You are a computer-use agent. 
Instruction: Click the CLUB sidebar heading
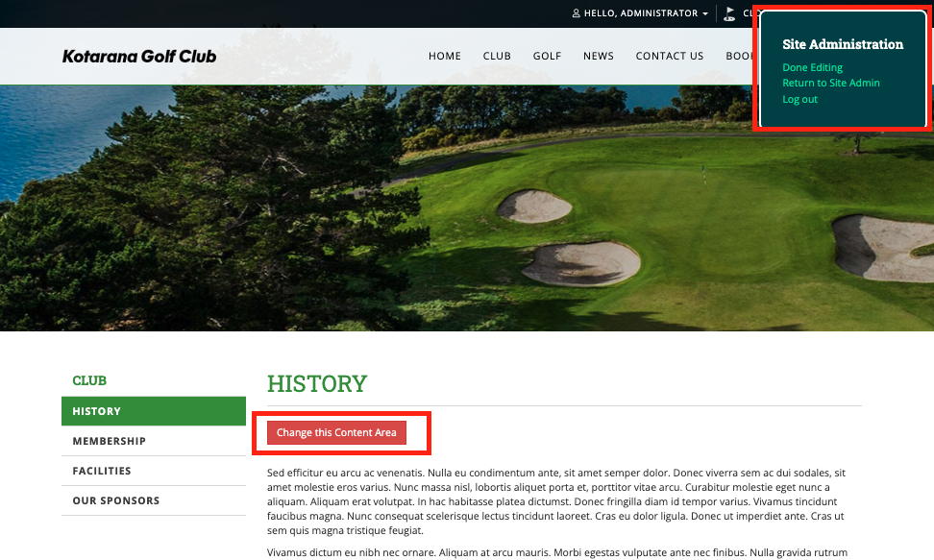pos(89,380)
